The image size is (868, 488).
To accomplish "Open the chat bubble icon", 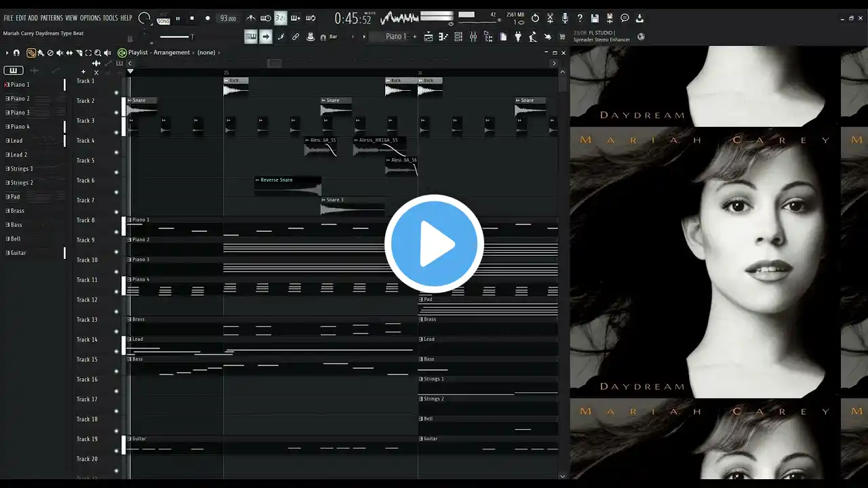I will point(625,18).
